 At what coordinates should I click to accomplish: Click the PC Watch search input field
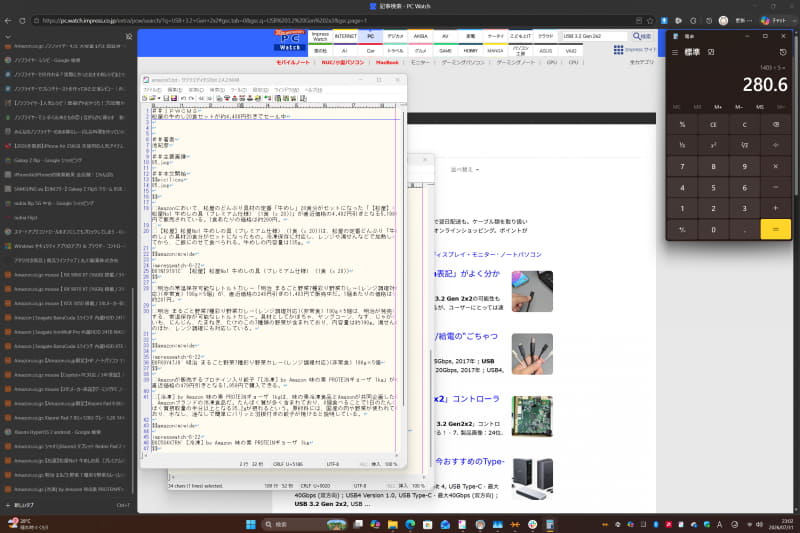coord(594,36)
